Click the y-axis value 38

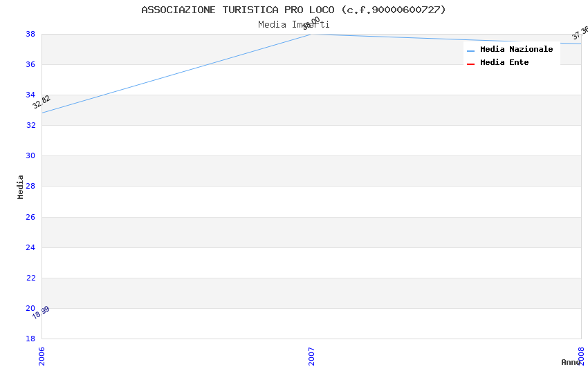click(x=30, y=34)
